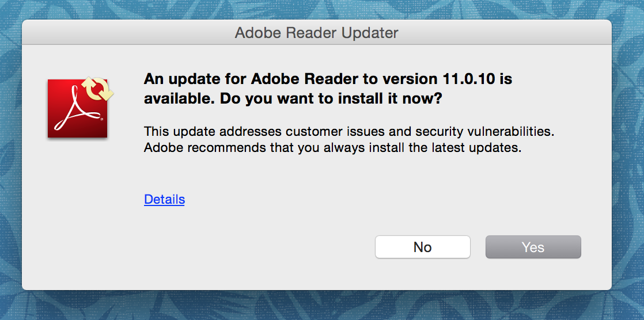Decline the update with the No button
The height and width of the screenshot is (320, 644).
423,247
